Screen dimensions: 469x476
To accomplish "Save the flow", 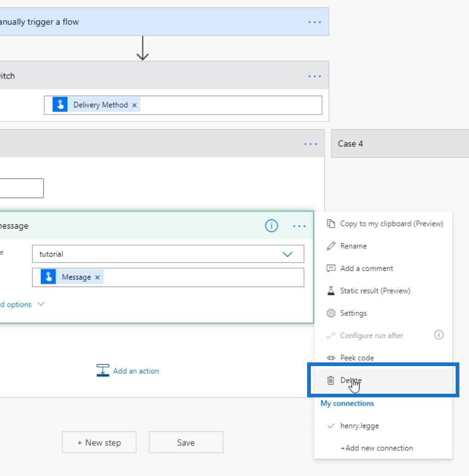I will click(x=186, y=442).
